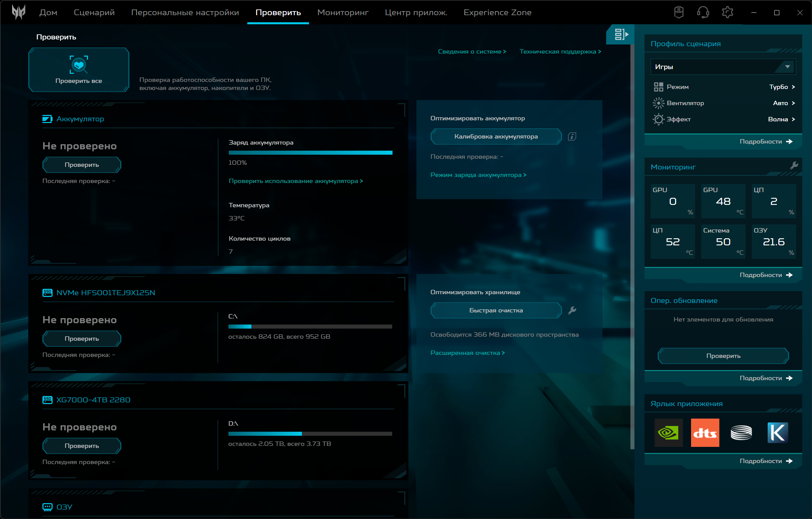Screen dimensions: 812x519
Task: Switch to the Мониторинг tab
Action: [x=343, y=12]
